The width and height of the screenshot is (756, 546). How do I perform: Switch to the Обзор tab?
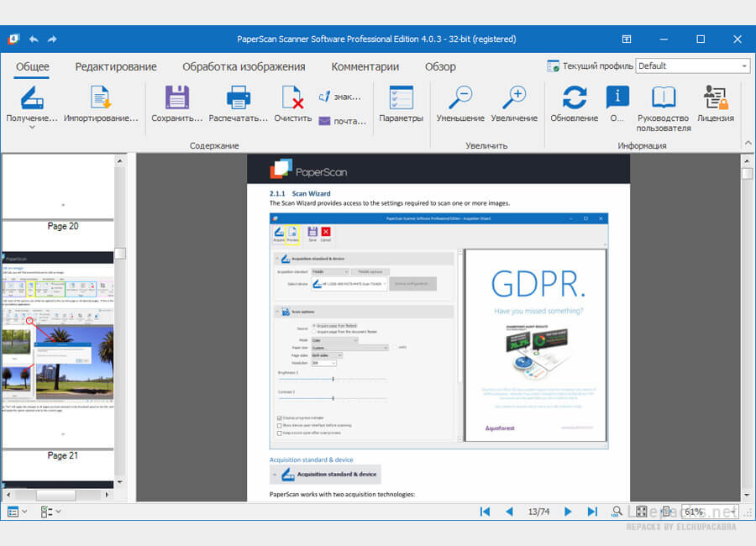coord(440,66)
